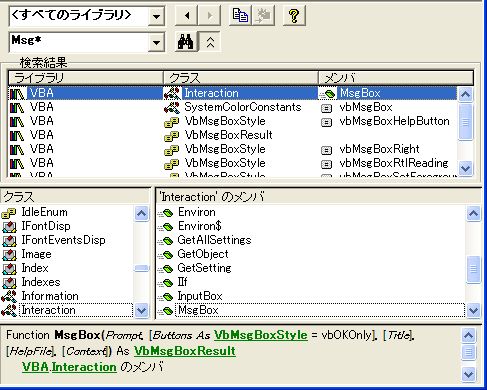Click the VBA library icon in first result row
The width and height of the screenshot is (487, 390).
pyautogui.click(x=17, y=94)
